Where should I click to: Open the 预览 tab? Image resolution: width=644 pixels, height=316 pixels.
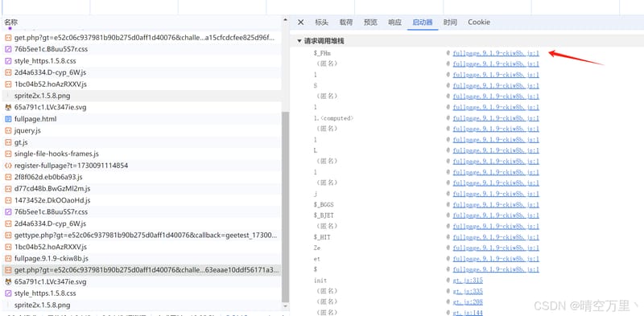(x=370, y=23)
